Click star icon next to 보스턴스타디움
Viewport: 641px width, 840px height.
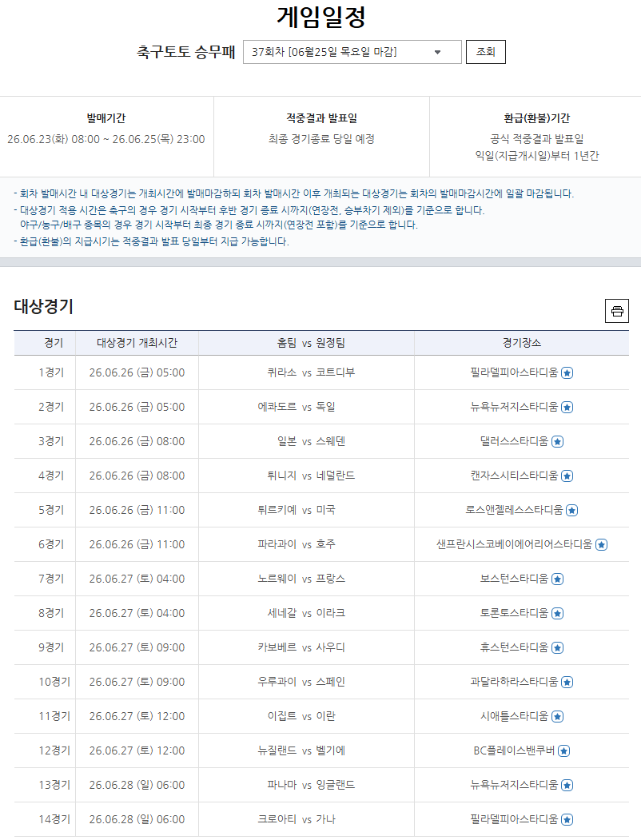(557, 579)
